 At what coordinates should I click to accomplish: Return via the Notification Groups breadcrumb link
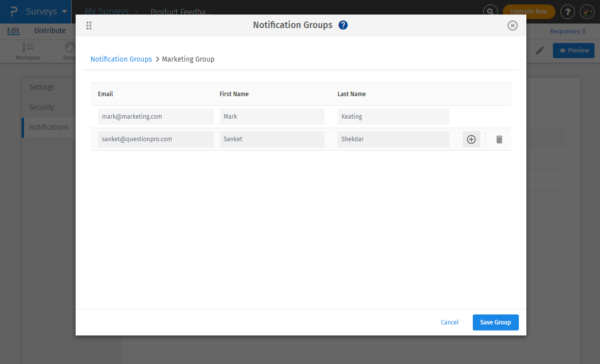(x=121, y=59)
